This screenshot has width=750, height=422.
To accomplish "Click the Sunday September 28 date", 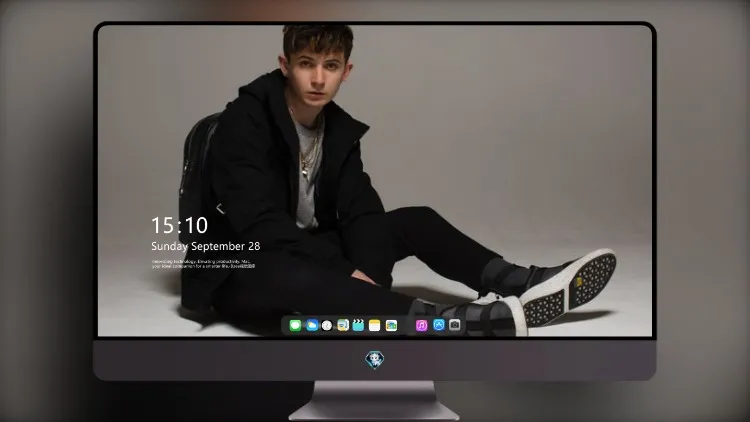I will [x=206, y=246].
